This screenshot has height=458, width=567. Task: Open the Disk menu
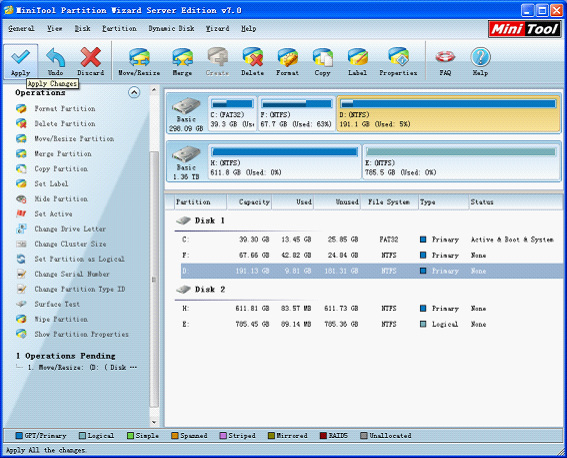click(x=82, y=28)
